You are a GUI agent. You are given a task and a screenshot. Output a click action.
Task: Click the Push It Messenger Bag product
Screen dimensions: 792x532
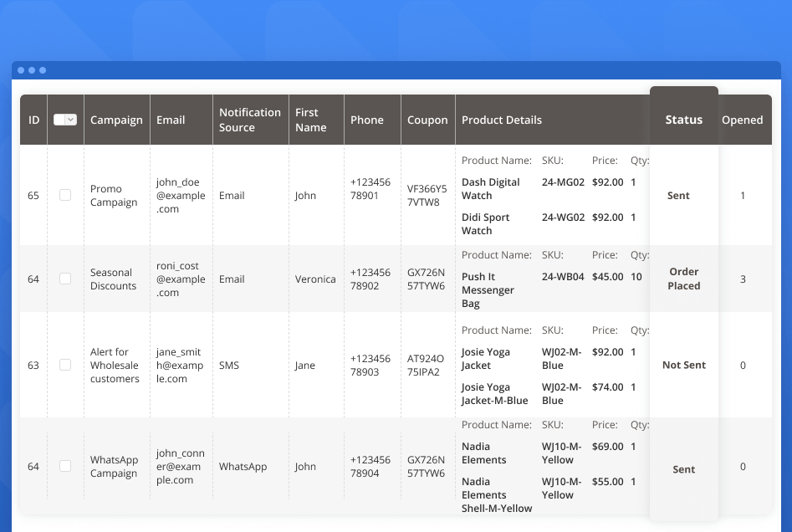pyautogui.click(x=489, y=290)
